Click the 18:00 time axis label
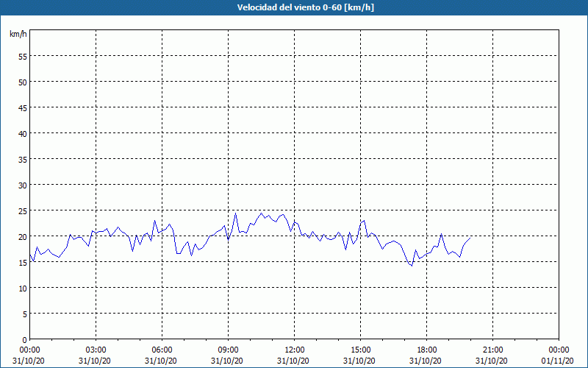 (x=426, y=350)
